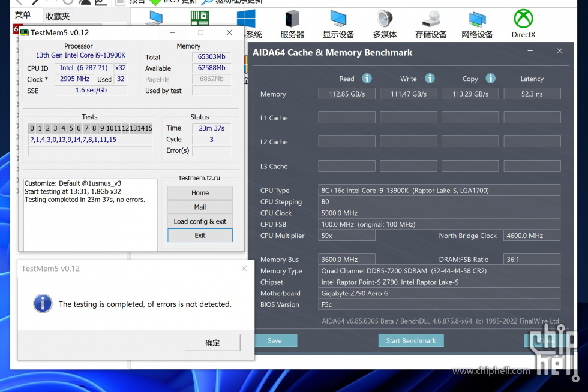
Task: Select test number 0 cell
Action: 32,128
